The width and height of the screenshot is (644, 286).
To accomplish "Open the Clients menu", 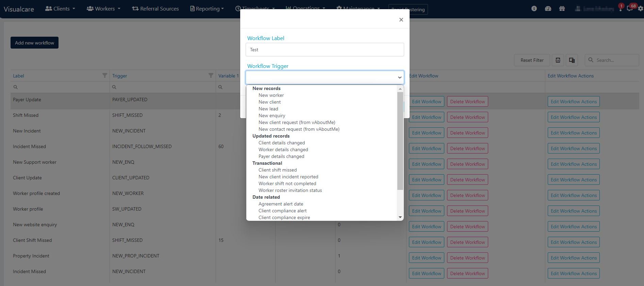I will (60, 9).
